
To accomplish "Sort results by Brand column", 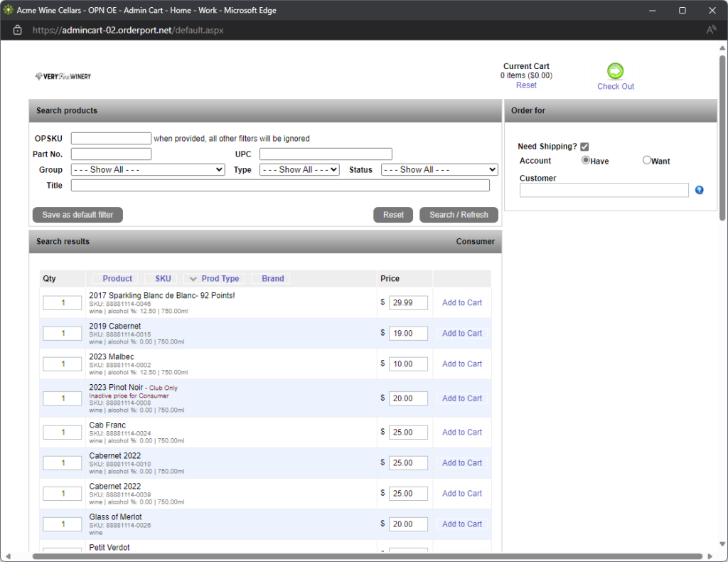I will (x=272, y=279).
